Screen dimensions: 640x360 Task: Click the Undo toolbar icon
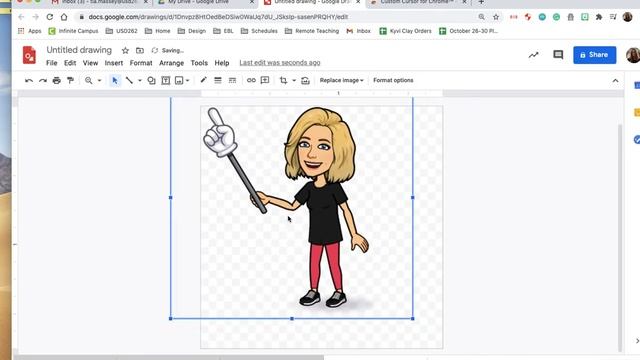click(29, 80)
